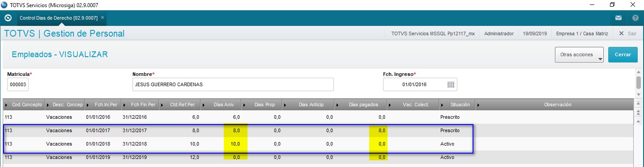Click the Sair exit button
The width and height of the screenshot is (644, 167).
[x=627, y=33]
